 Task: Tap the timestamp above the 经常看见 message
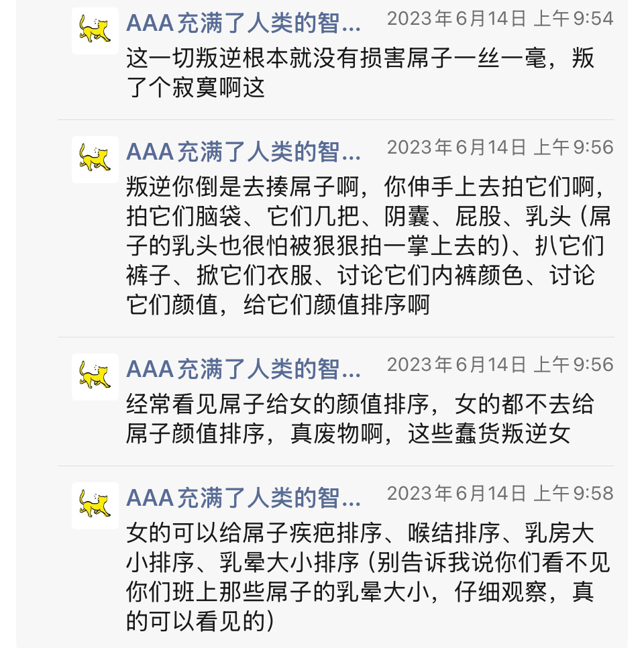tap(500, 365)
